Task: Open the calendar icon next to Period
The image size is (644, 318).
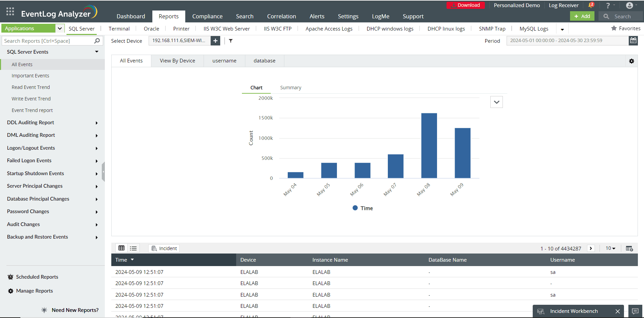Action: [x=633, y=40]
